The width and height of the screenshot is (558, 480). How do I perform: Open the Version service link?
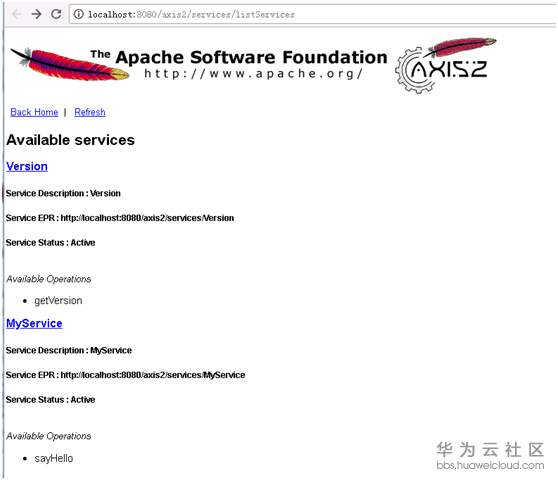tap(27, 166)
